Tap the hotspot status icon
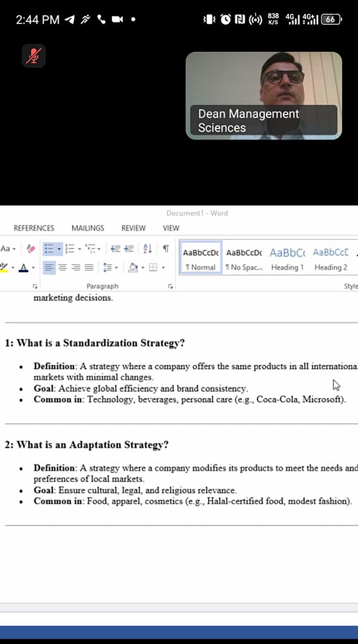The width and height of the screenshot is (358, 644). [255, 19]
